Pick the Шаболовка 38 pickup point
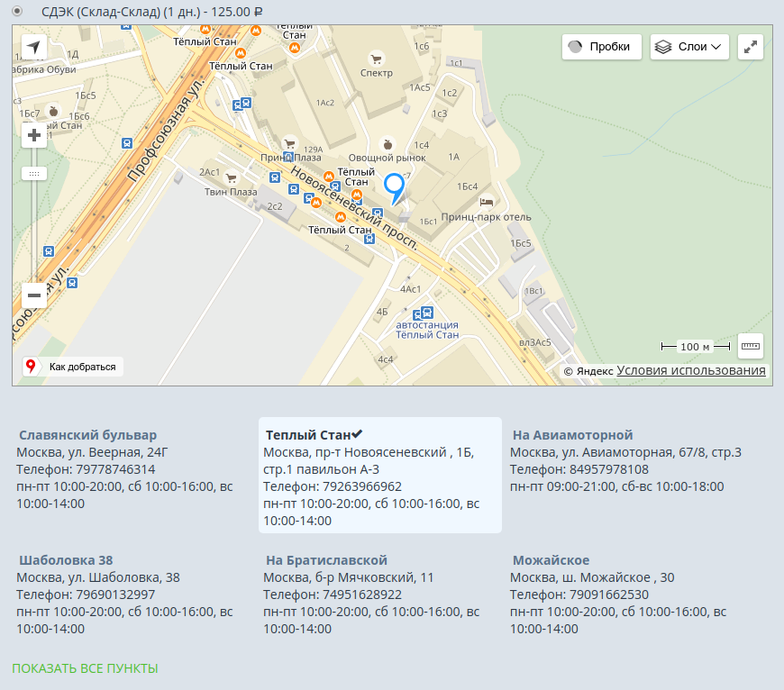Screen dimensions: 784x690 tap(66, 560)
